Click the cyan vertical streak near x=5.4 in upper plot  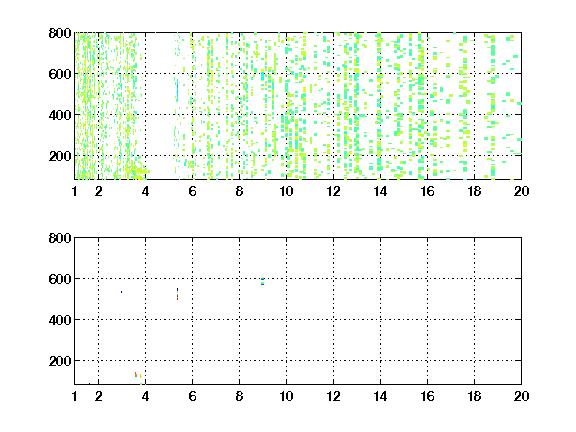pyautogui.click(x=177, y=90)
